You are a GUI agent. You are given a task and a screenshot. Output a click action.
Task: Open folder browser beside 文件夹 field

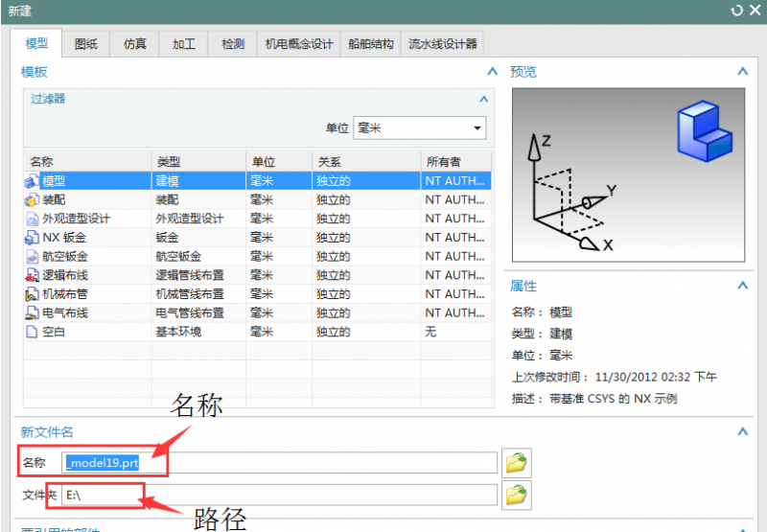click(x=517, y=495)
